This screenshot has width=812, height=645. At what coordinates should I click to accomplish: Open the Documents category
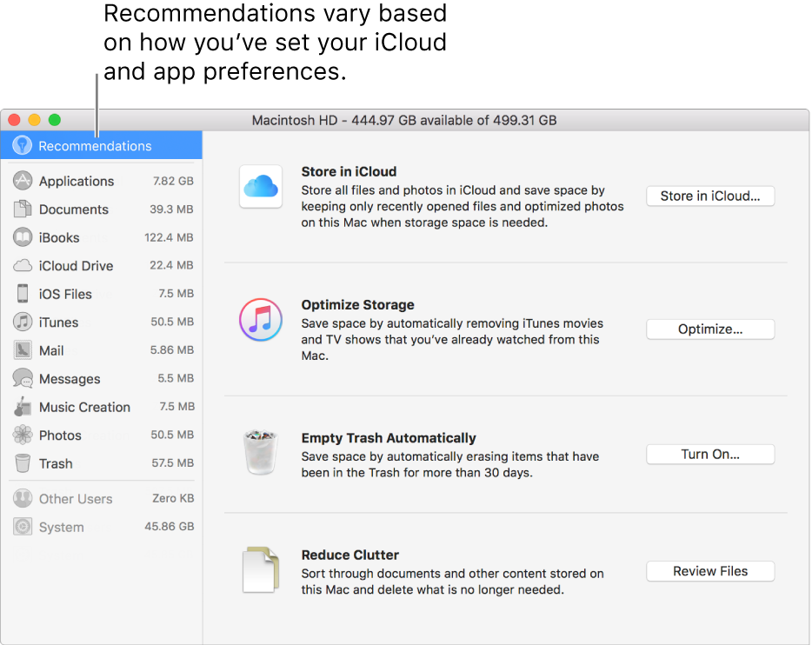(74, 209)
